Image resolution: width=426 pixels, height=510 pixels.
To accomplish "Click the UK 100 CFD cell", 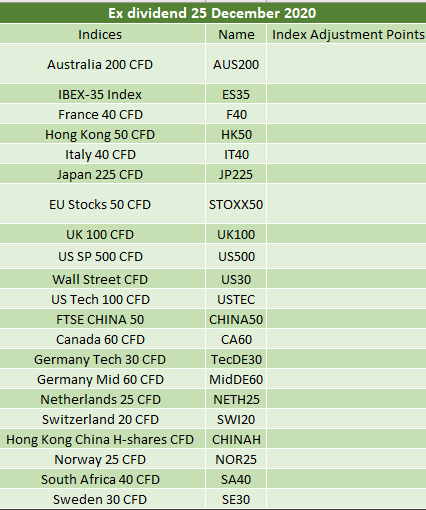I will pos(102,234).
